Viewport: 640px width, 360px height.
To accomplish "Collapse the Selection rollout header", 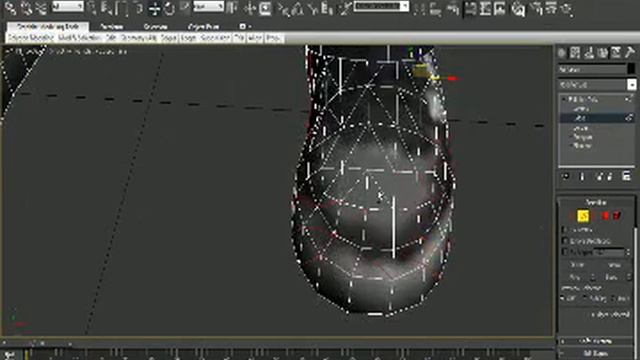I will pyautogui.click(x=596, y=202).
